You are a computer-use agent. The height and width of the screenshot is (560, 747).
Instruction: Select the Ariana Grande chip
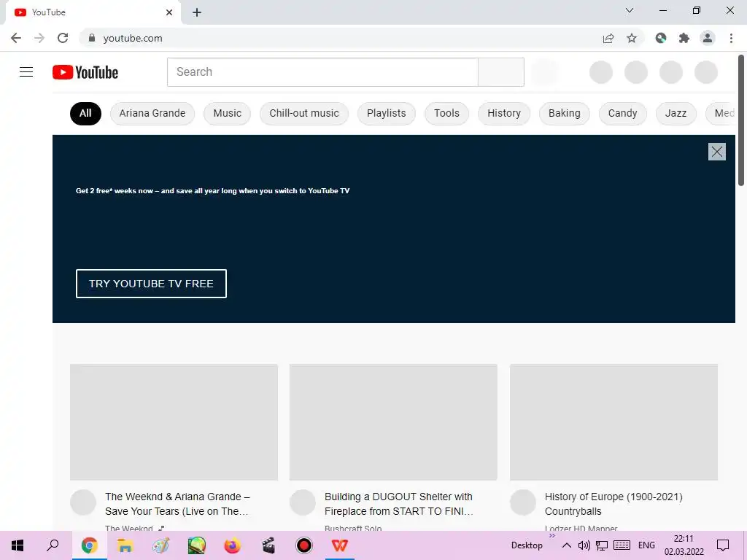tap(152, 113)
